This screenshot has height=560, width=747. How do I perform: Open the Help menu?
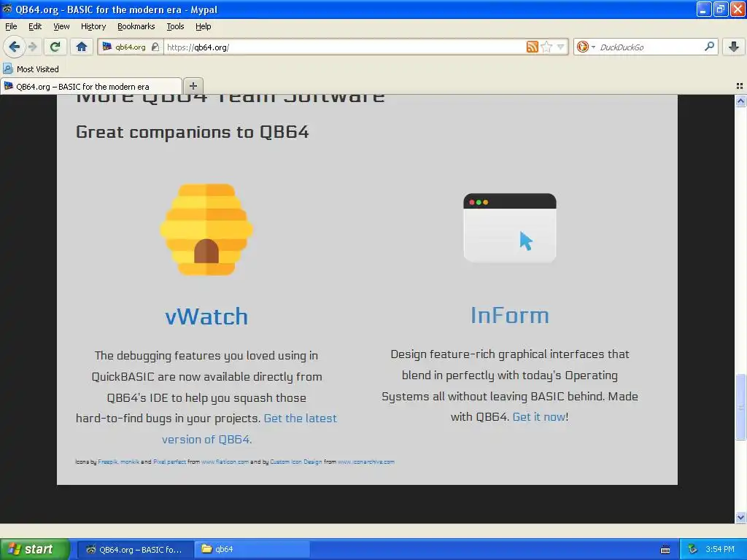pyautogui.click(x=204, y=26)
